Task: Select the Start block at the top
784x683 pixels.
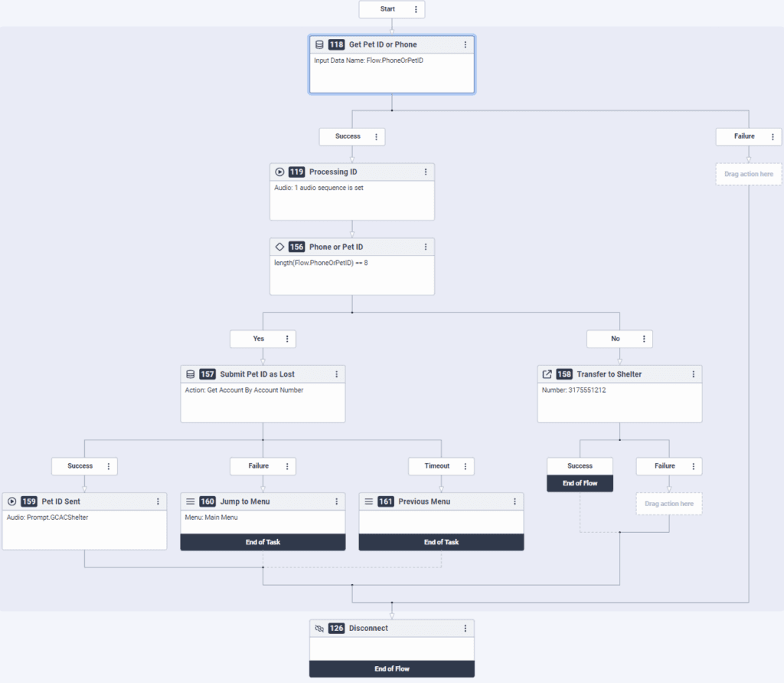Action: [387, 9]
